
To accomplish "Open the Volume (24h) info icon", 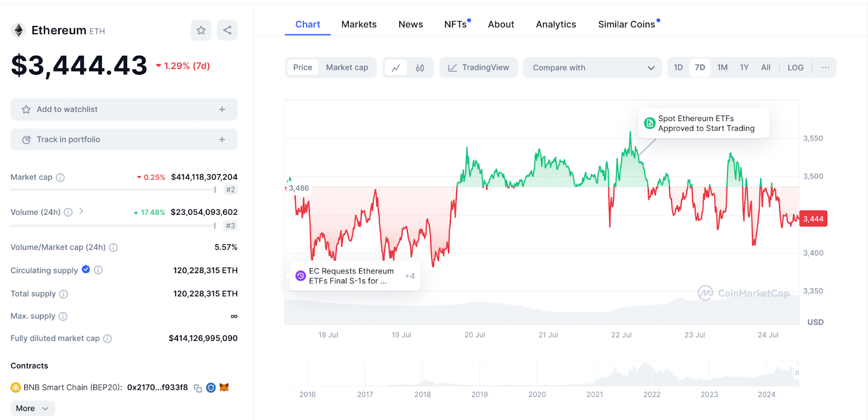I will [68, 212].
